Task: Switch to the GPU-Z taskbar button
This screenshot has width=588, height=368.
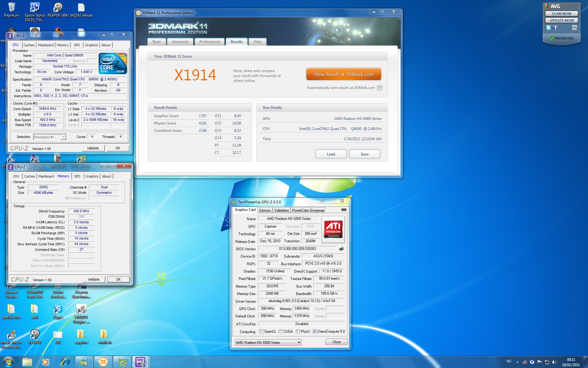Action: 122,362
